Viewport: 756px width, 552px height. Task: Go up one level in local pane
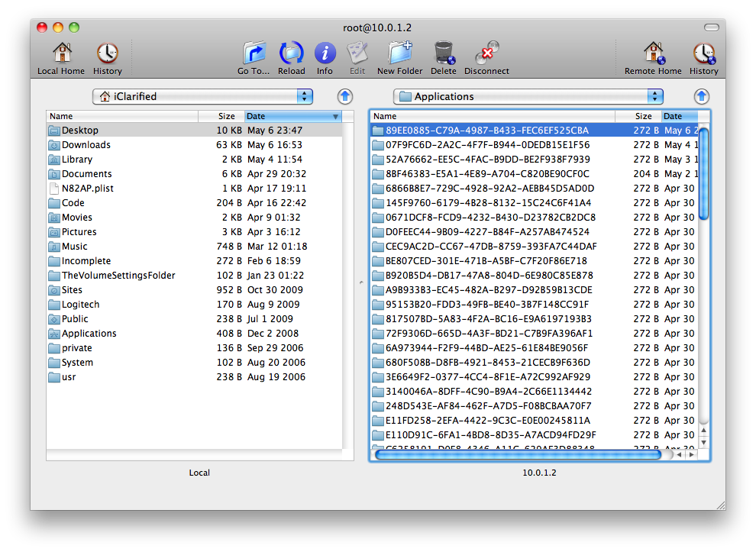point(345,96)
